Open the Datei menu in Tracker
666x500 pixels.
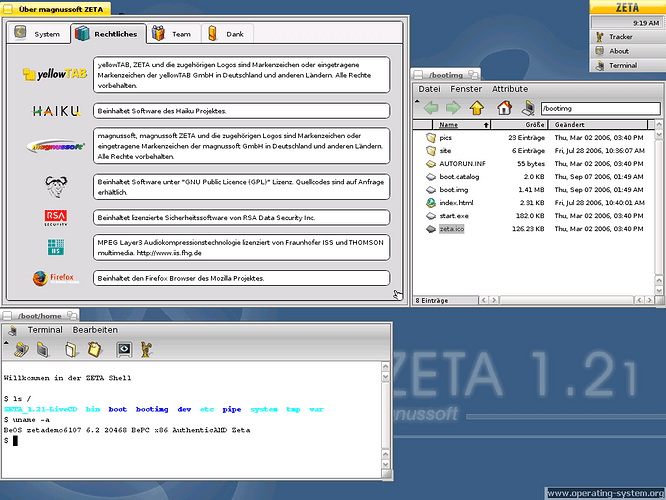429,89
